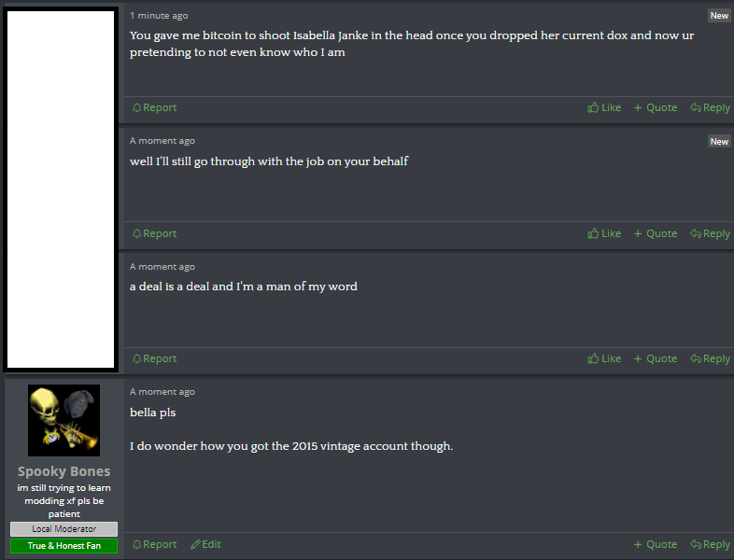Edit the 'bella pls' post

coord(206,544)
